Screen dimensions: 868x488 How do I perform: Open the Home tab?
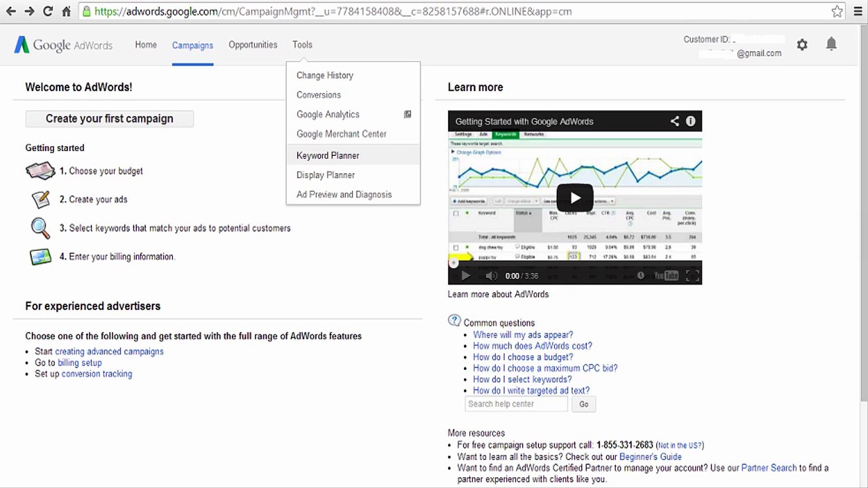(146, 45)
